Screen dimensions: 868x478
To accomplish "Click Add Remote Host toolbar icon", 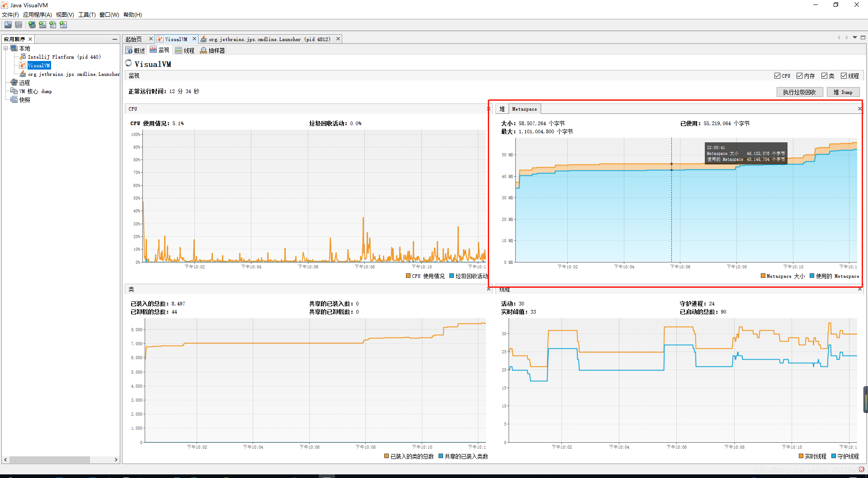I will click(32, 25).
